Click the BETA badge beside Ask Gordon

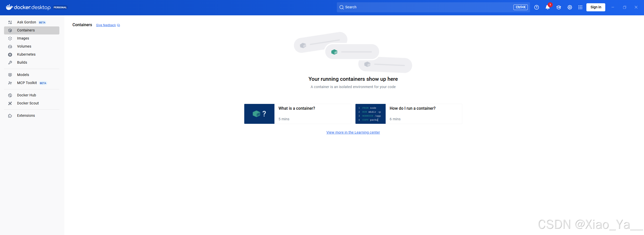(x=42, y=23)
